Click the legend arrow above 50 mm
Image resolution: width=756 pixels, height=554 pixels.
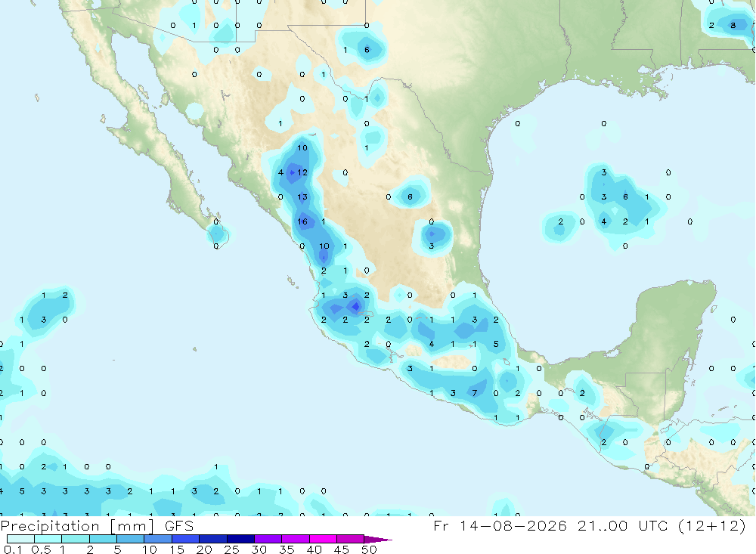[378, 539]
